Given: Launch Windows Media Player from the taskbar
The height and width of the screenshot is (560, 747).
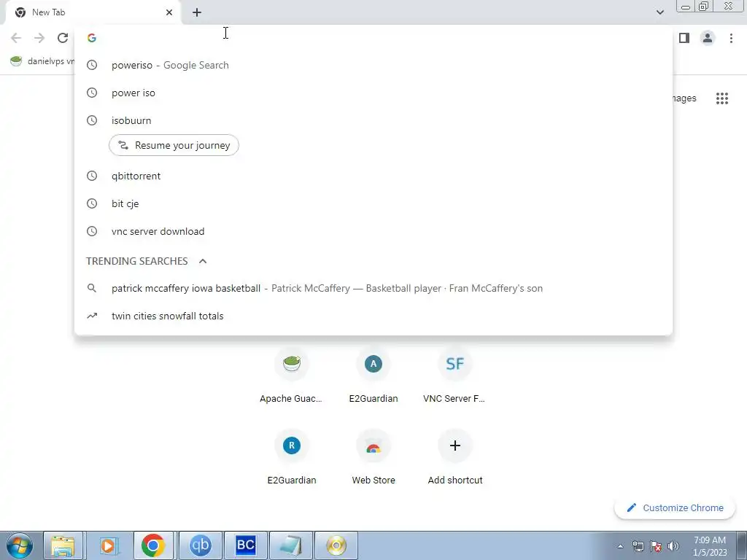Looking at the screenshot, I should pyautogui.click(x=109, y=545).
